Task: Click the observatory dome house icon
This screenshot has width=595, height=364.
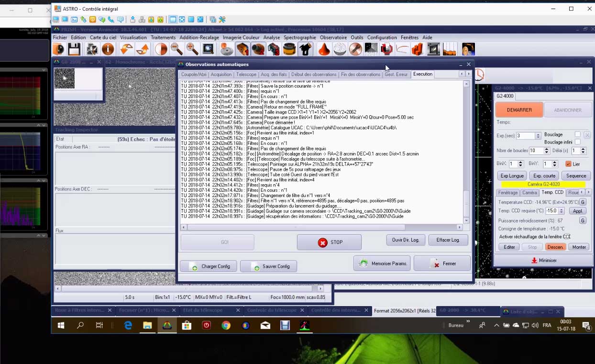Action: pos(305,49)
